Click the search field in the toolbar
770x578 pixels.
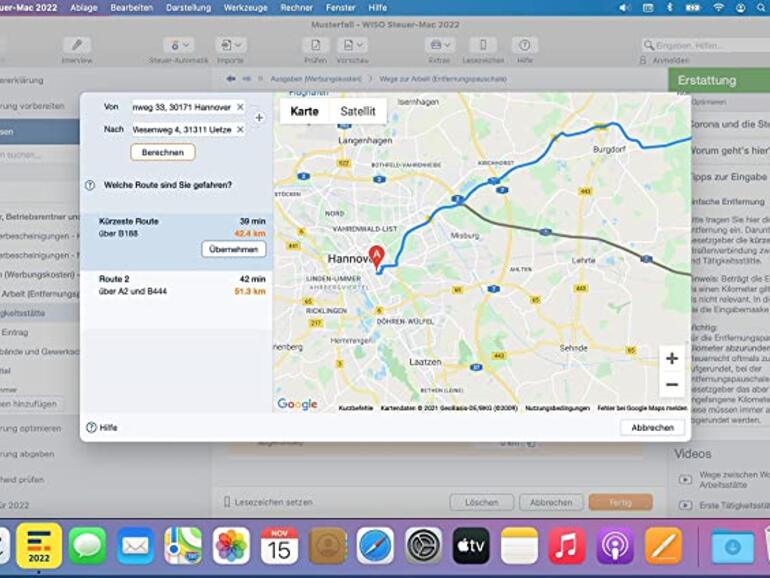click(x=706, y=45)
